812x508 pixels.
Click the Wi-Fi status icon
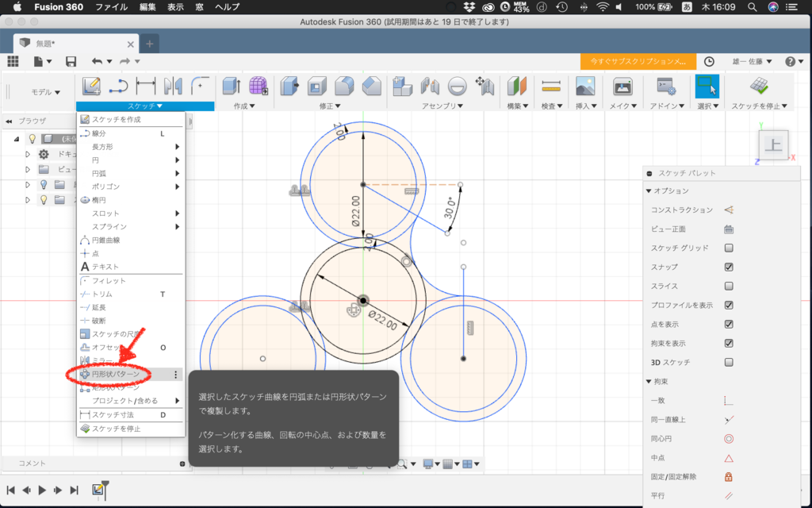(603, 7)
